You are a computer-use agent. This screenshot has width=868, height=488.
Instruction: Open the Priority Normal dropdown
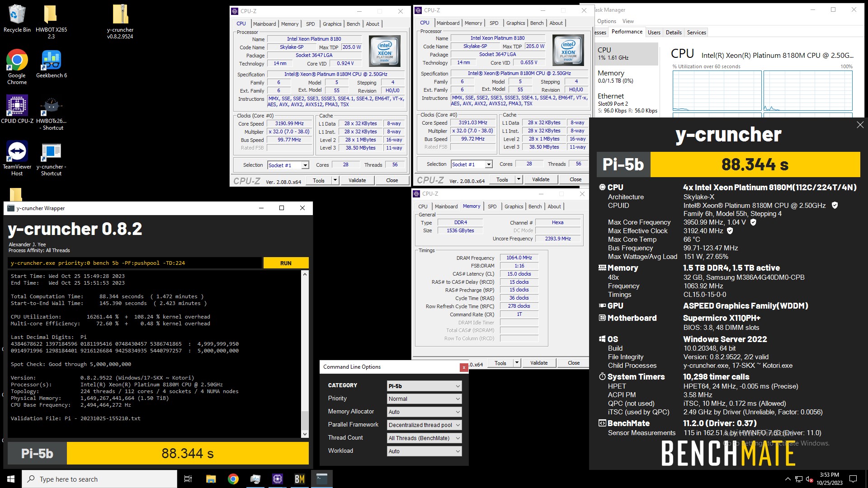tap(425, 399)
